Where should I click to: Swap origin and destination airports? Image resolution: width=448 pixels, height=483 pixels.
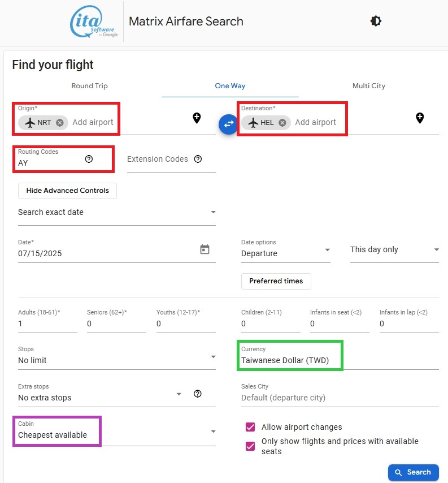click(x=228, y=124)
